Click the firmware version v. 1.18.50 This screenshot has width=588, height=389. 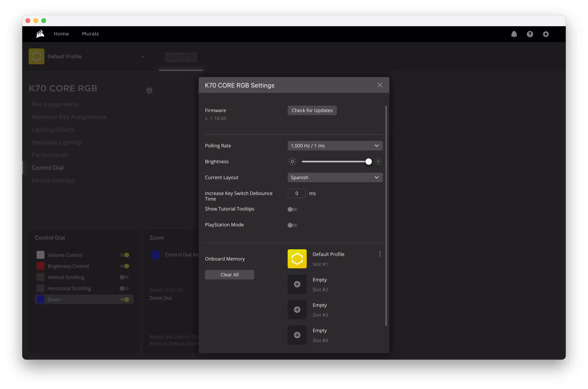[x=215, y=118]
